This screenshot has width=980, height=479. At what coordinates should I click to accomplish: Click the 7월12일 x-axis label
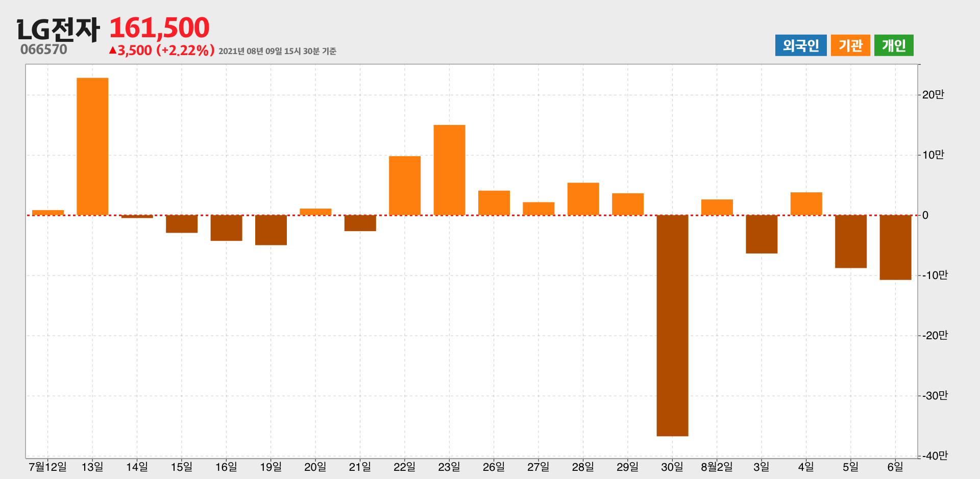point(47,467)
